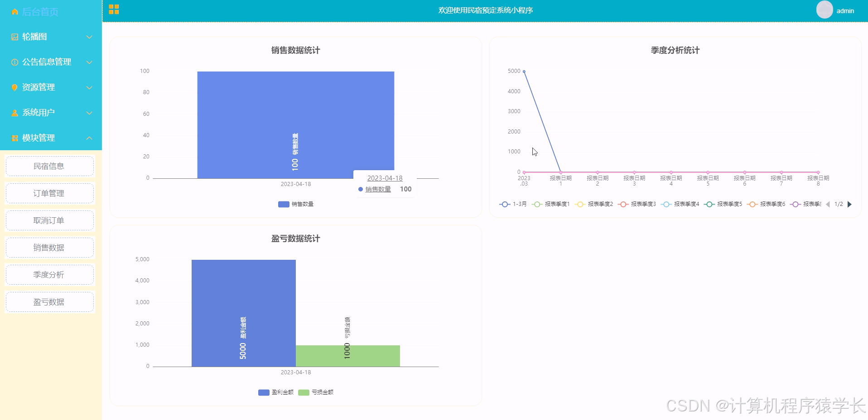Open the admin user avatar
This screenshot has width=868, height=420.
click(x=825, y=10)
